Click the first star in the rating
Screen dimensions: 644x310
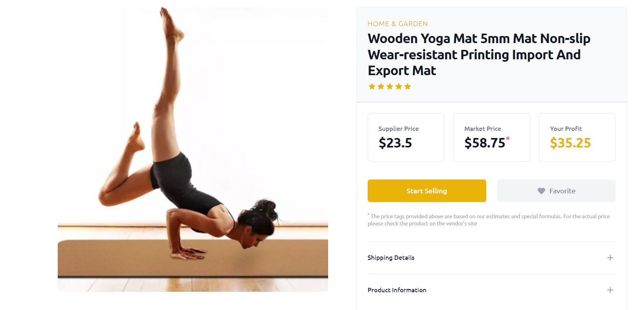click(372, 87)
